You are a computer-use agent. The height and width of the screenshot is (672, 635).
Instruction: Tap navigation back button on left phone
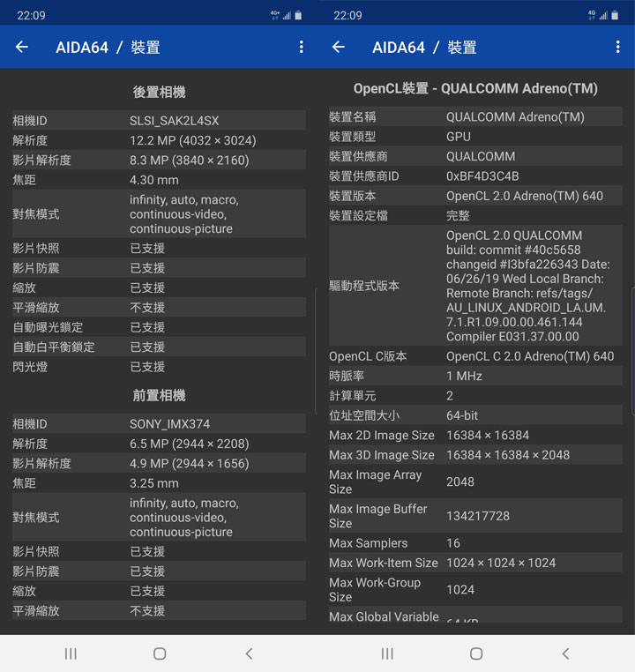tap(249, 653)
